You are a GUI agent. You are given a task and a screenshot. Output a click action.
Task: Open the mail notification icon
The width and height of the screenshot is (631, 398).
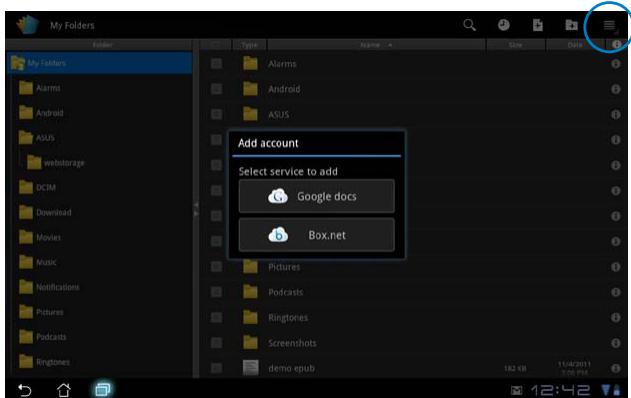click(x=516, y=390)
